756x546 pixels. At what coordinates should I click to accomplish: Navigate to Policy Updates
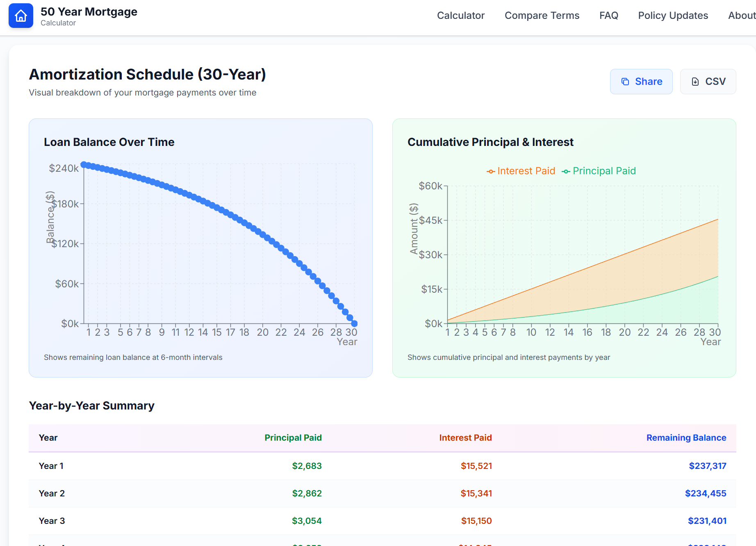click(x=673, y=16)
